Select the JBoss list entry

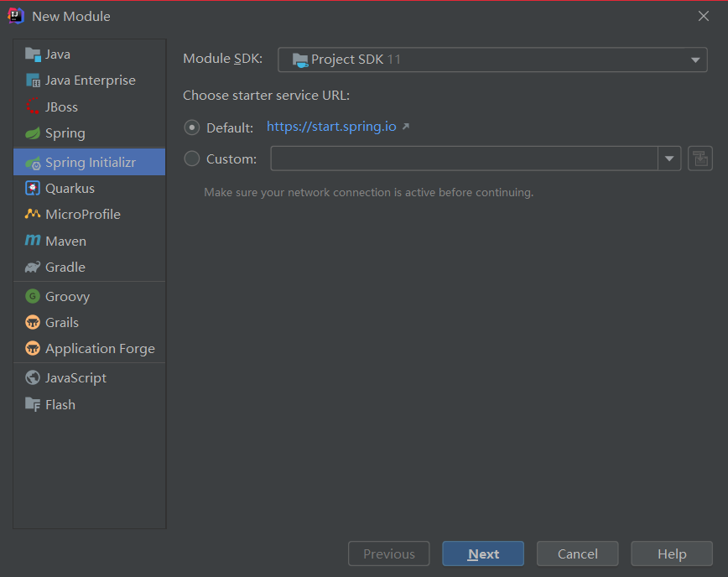89,107
